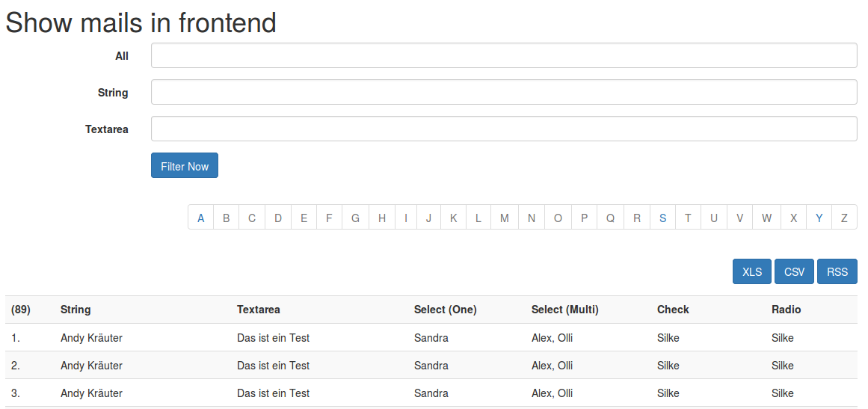
Task: Choose letter D in the alphabet bar
Action: click(278, 218)
